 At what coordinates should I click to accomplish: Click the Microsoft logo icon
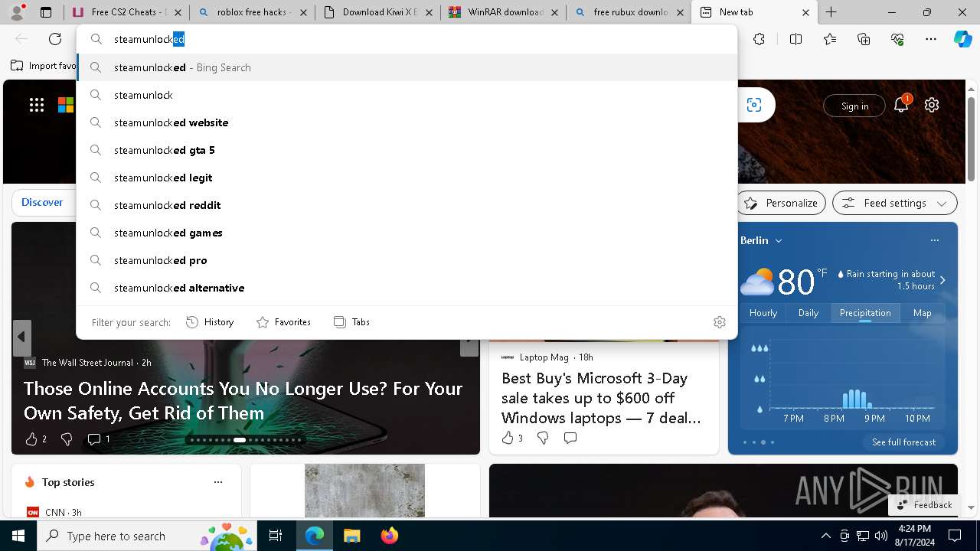coord(66,106)
